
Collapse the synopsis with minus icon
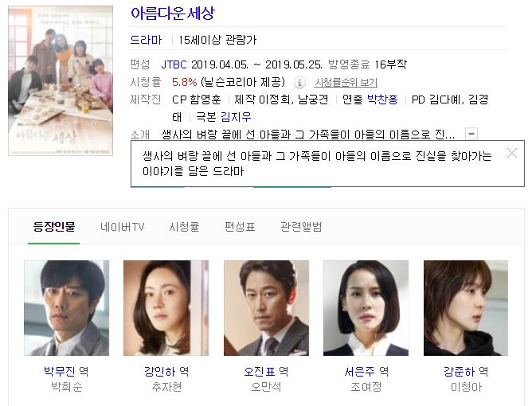(x=471, y=134)
